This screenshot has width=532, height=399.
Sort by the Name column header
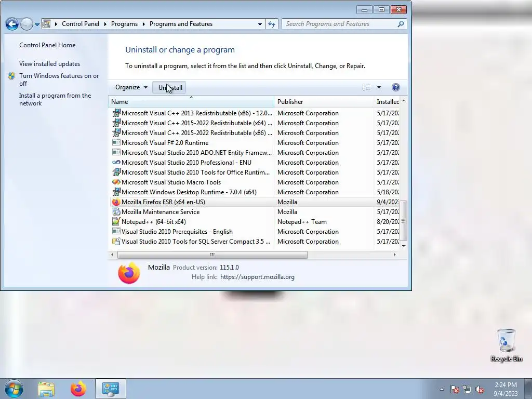coord(191,101)
